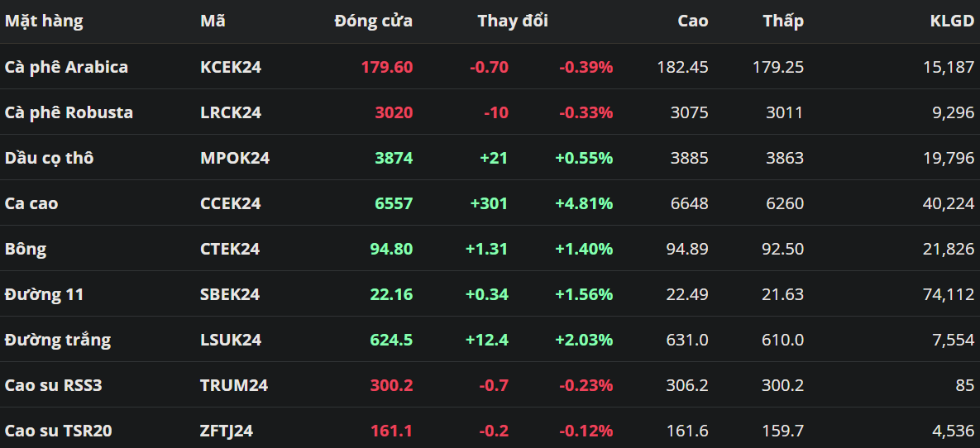Click the Ca cao +4.81% change value
This screenshot has width=980, height=448.
click(x=584, y=203)
